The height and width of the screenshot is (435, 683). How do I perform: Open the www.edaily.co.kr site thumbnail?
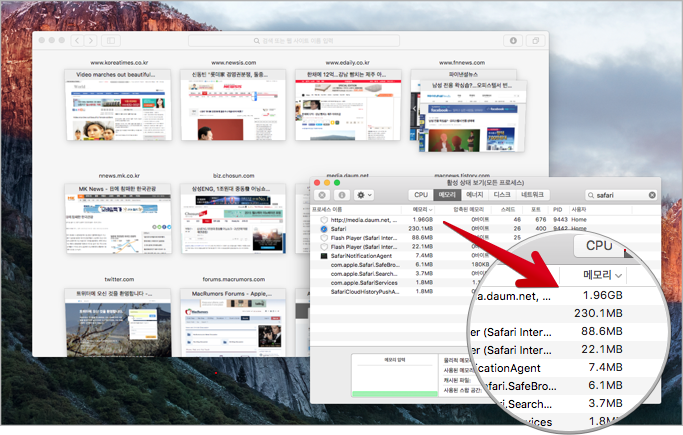(x=348, y=105)
